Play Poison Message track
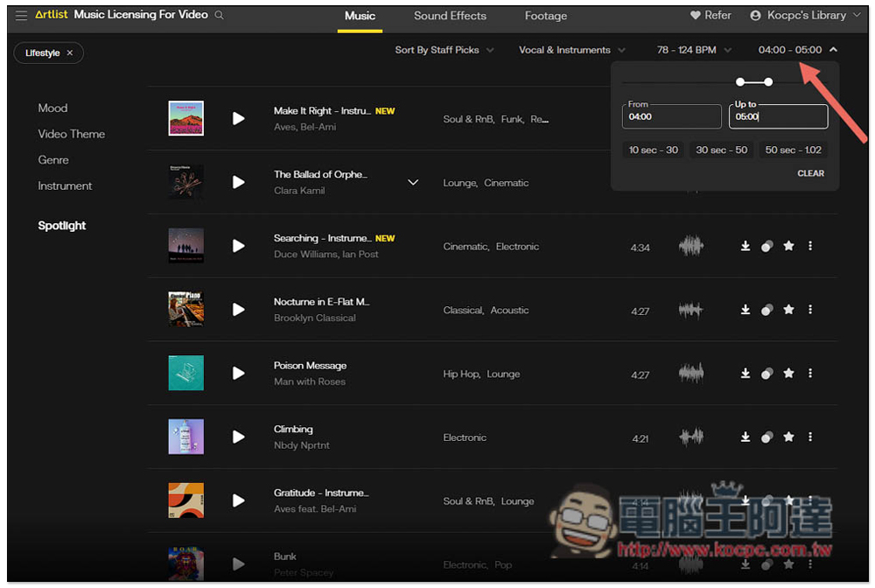This screenshot has height=588, width=875. pos(238,373)
